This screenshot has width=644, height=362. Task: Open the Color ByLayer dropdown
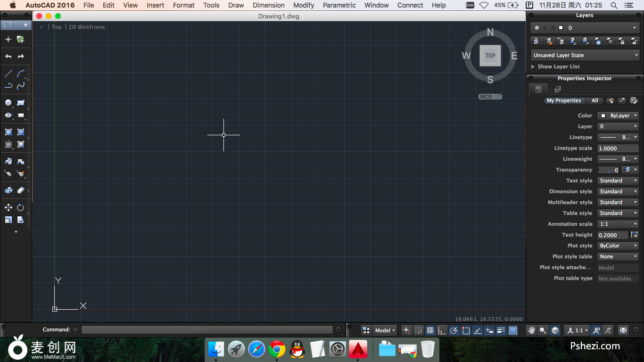[x=618, y=115]
